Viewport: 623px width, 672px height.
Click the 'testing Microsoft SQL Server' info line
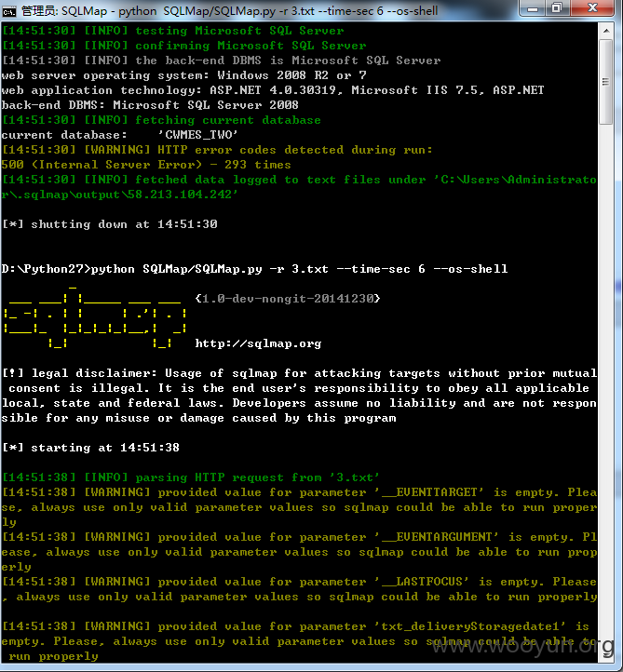coord(173,31)
